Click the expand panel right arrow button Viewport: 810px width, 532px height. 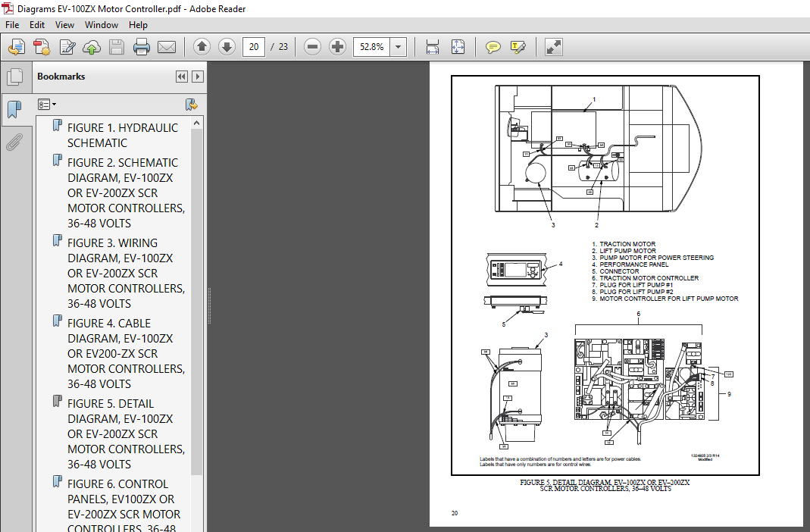[x=197, y=77]
